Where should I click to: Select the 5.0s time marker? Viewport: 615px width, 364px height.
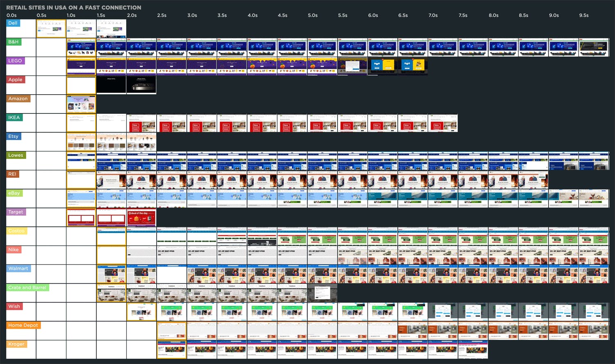click(x=312, y=16)
